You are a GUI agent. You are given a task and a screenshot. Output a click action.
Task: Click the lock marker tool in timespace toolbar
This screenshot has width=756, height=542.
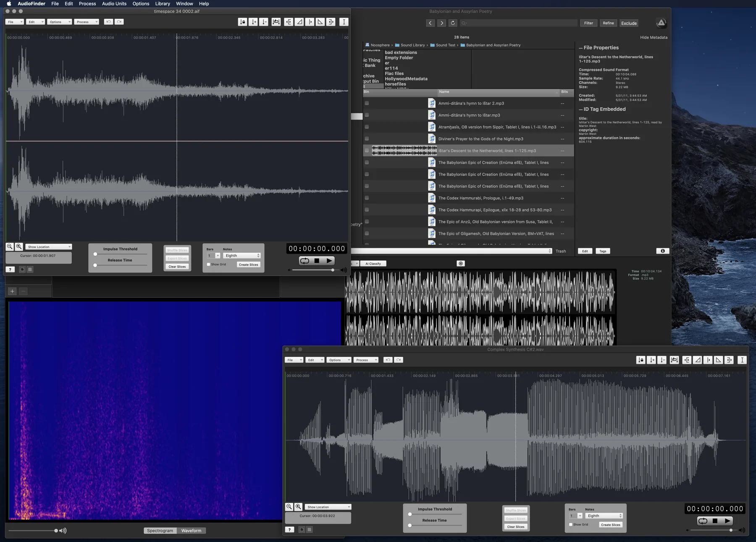point(242,22)
